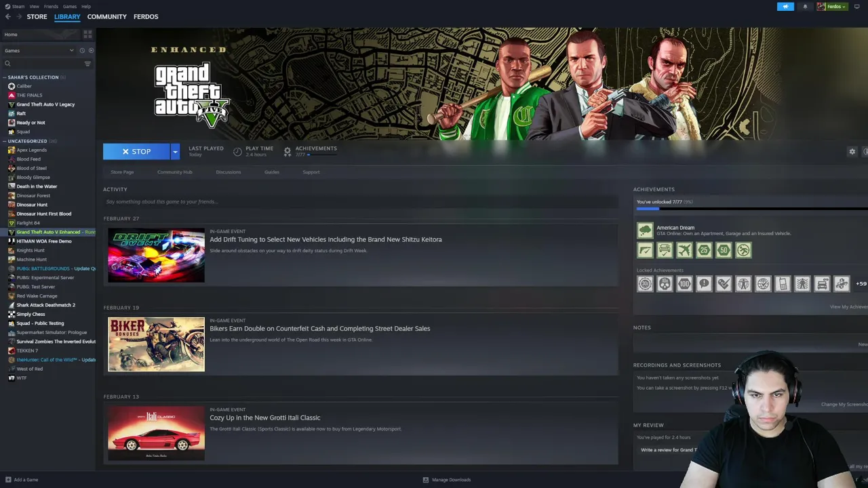868x488 pixels.
Task: Select the pistol checkmark unlocked achievement
Action: tap(645, 250)
